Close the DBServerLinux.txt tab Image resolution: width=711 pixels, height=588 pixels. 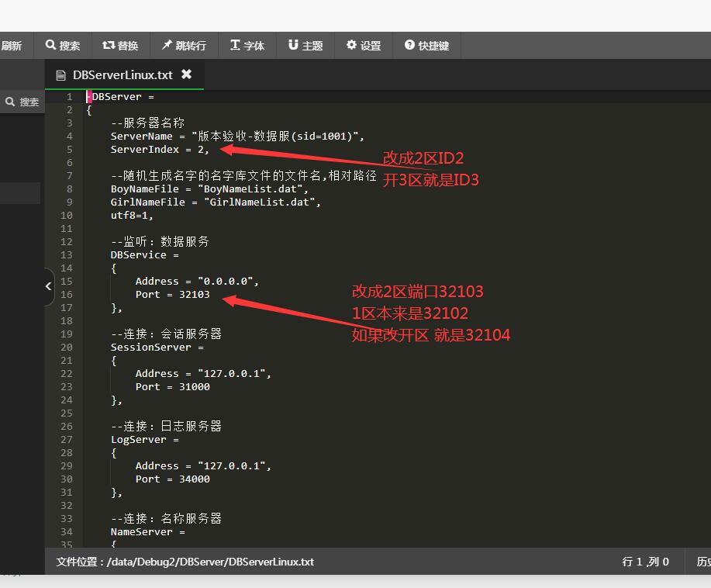186,74
